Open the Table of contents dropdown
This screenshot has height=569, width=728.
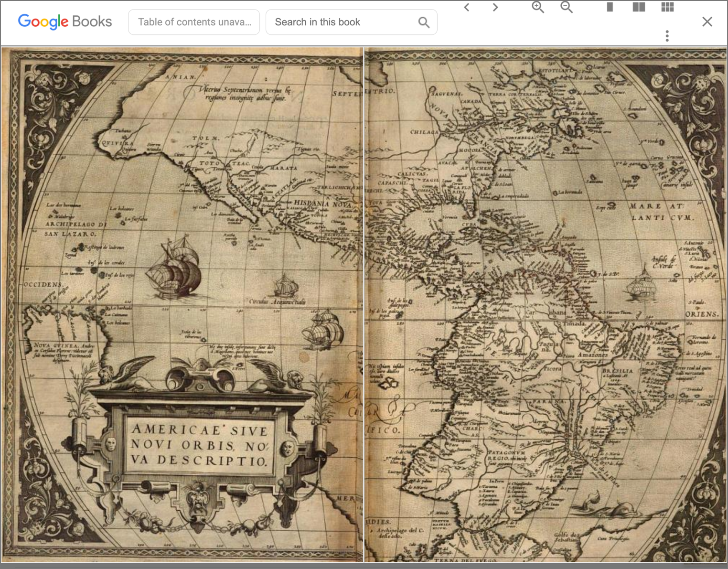coord(194,22)
